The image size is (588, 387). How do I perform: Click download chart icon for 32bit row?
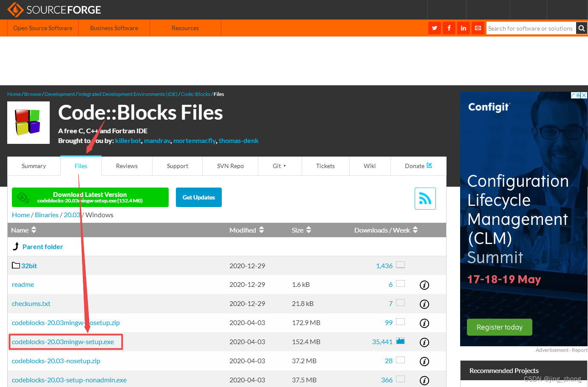(400, 265)
